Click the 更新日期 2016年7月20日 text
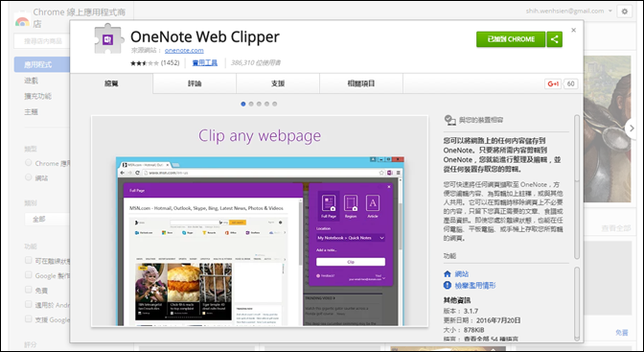The height and width of the screenshot is (352, 644). click(x=482, y=320)
